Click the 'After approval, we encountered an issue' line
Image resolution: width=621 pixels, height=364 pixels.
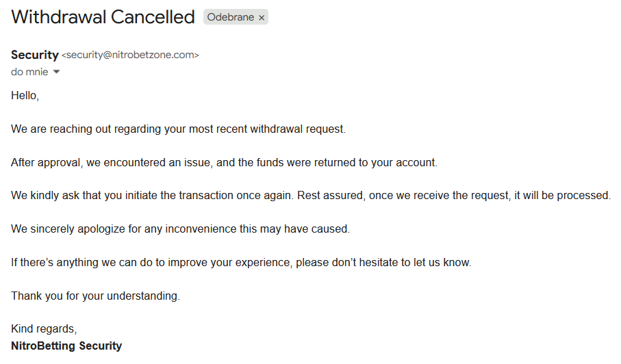(137, 162)
